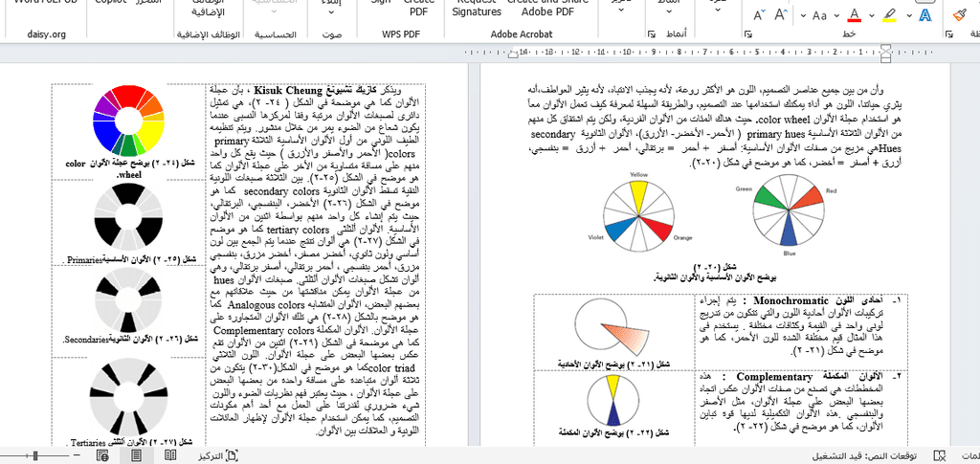Switch to Print Layout view in status bar
The image size is (980, 464).
[x=136, y=456]
